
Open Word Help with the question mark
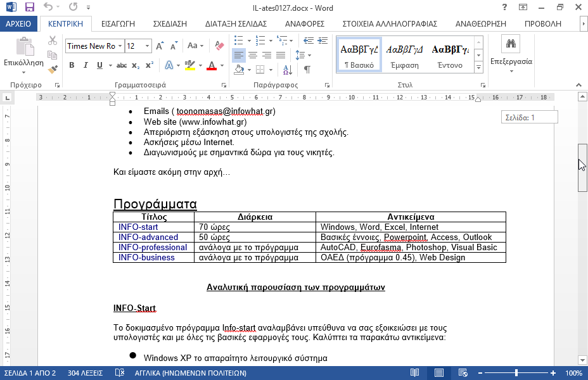tap(504, 7)
